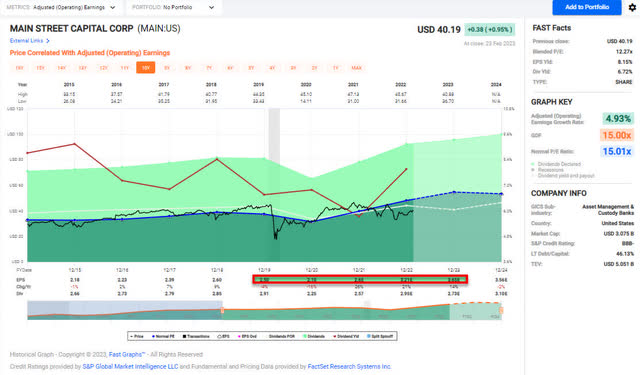The height and width of the screenshot is (375, 640).
Task: Click the left handle of timeline range slider
Action: pyautogui.click(x=222, y=311)
